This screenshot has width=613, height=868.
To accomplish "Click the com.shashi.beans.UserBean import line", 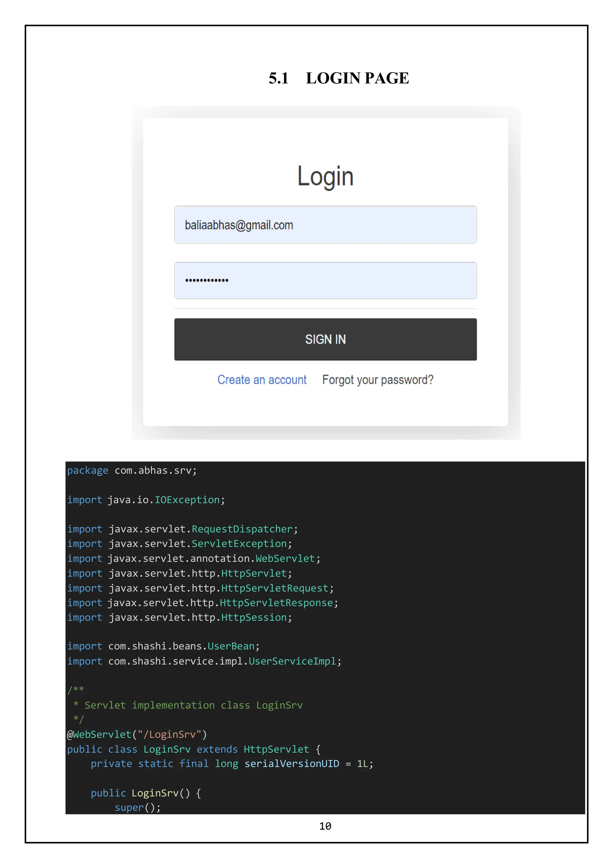I will point(163,646).
